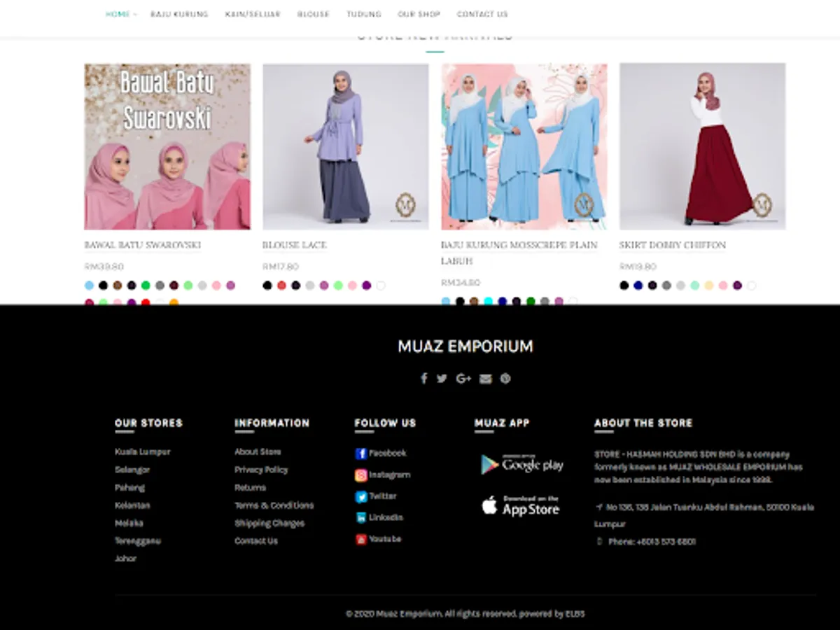Click the MUAZ EMPORIUM footer heading
The image size is (840, 630).
(x=465, y=346)
